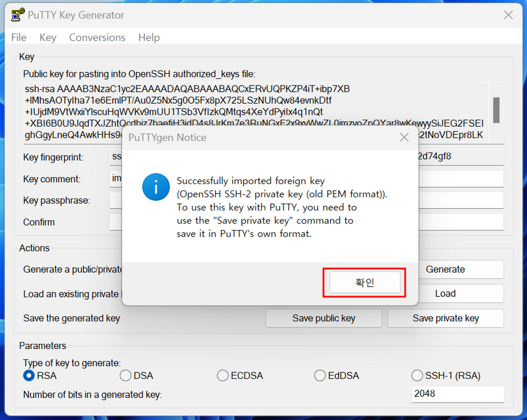Click the public key scrollbar thumb
The image size is (527, 420).
click(x=496, y=110)
